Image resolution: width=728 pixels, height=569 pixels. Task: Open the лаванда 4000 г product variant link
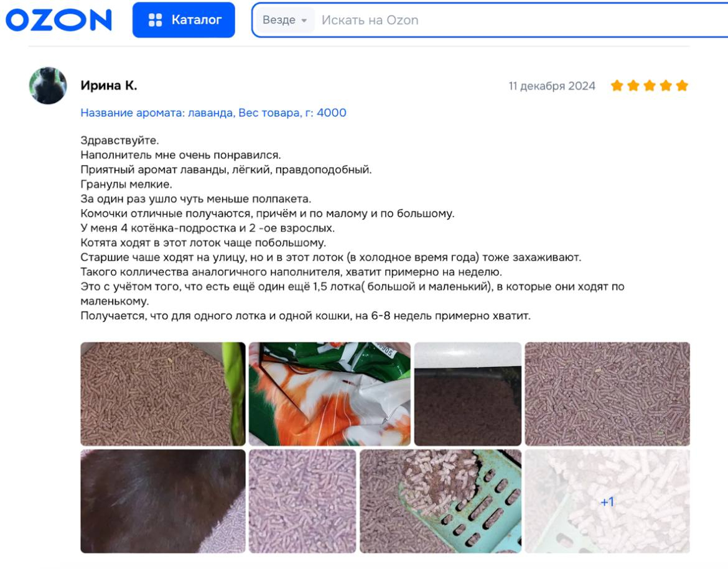213,113
